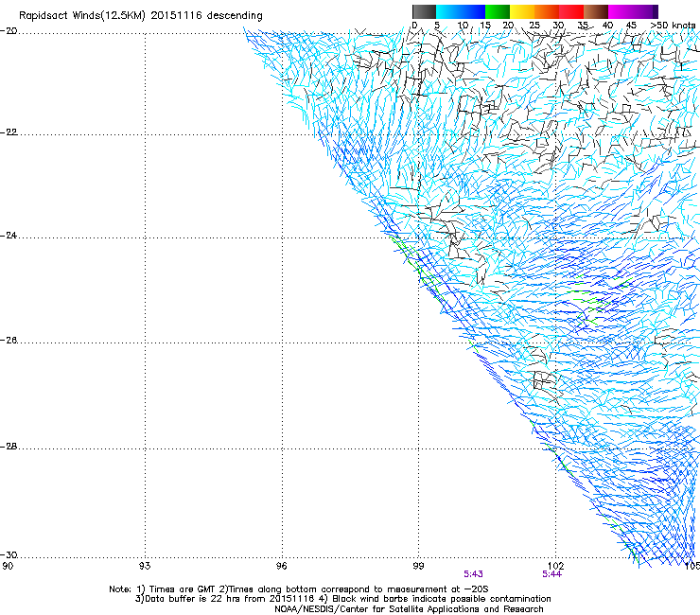Click the purple '5:43' time stamp
Screen dimensions: 700x615
coord(473,574)
